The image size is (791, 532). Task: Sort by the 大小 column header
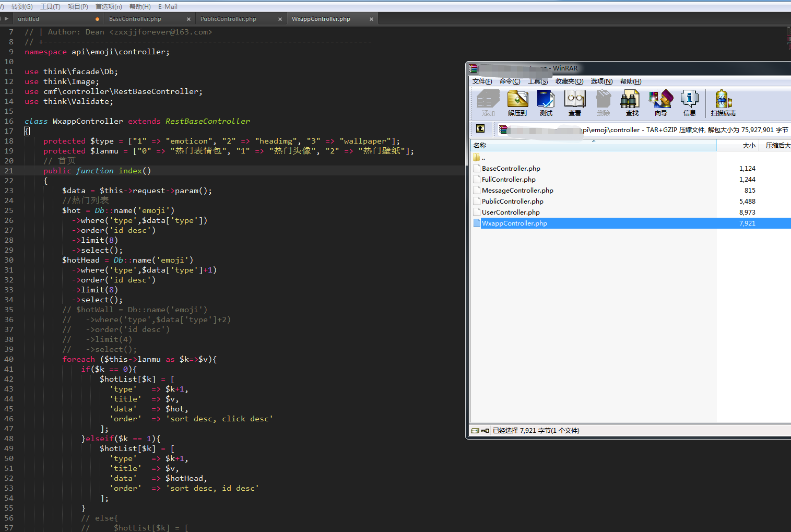coord(738,146)
